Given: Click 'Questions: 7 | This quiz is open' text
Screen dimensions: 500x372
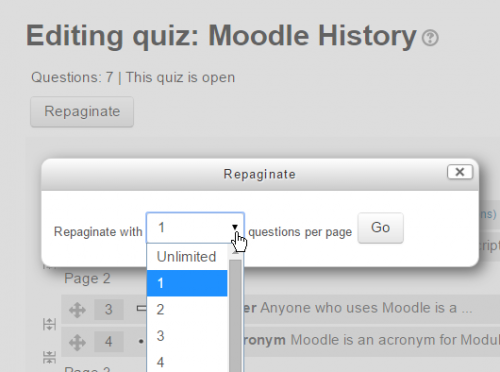Looking at the screenshot, I should [133, 78].
